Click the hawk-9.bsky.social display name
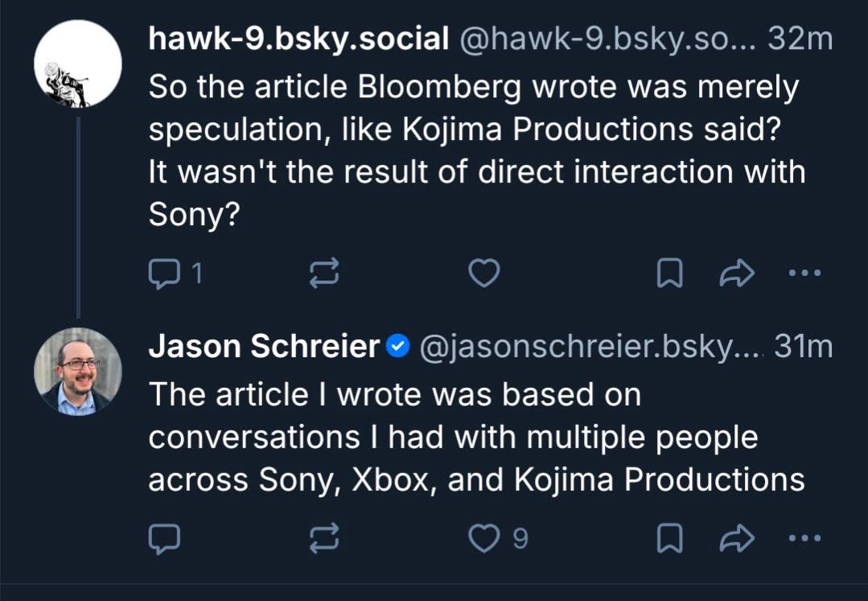The image size is (868, 601). tap(298, 39)
